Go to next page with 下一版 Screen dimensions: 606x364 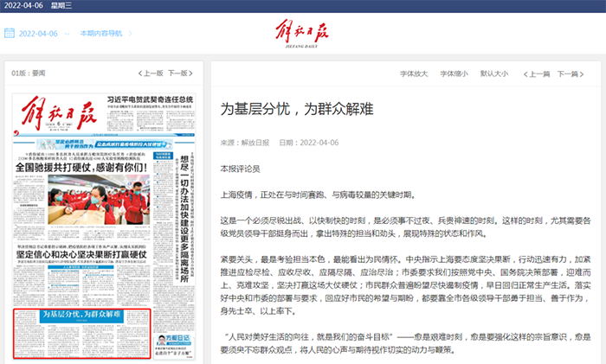[180, 73]
